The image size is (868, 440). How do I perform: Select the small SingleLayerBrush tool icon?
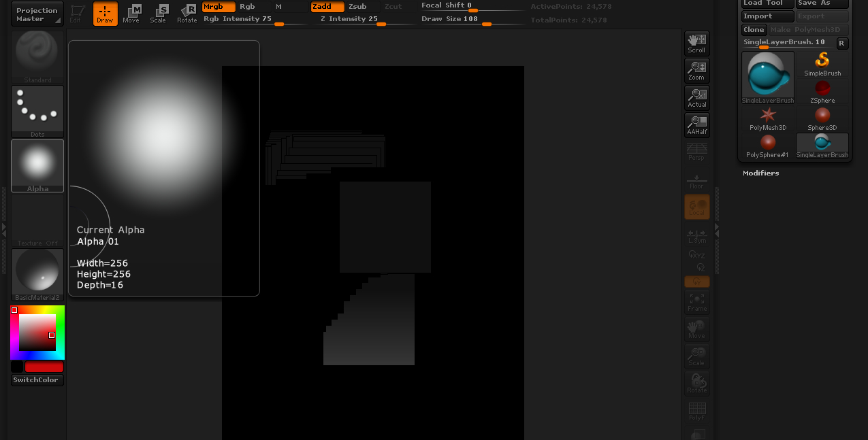(822, 146)
